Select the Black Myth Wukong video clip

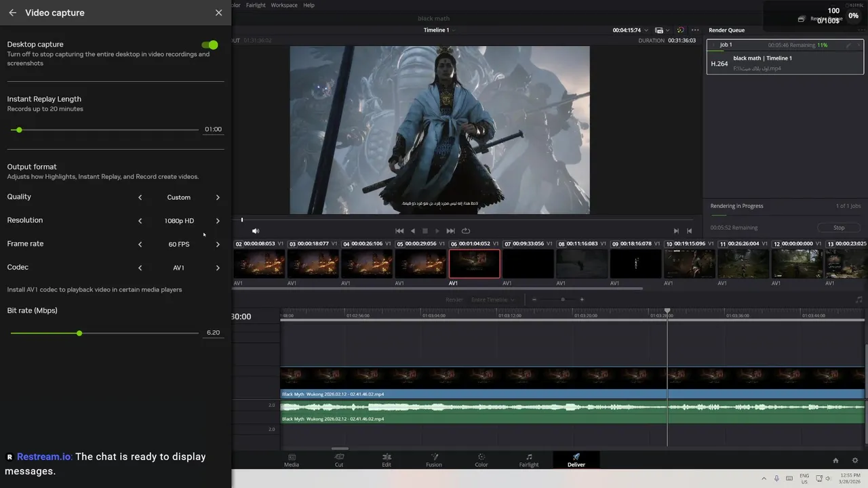572,383
